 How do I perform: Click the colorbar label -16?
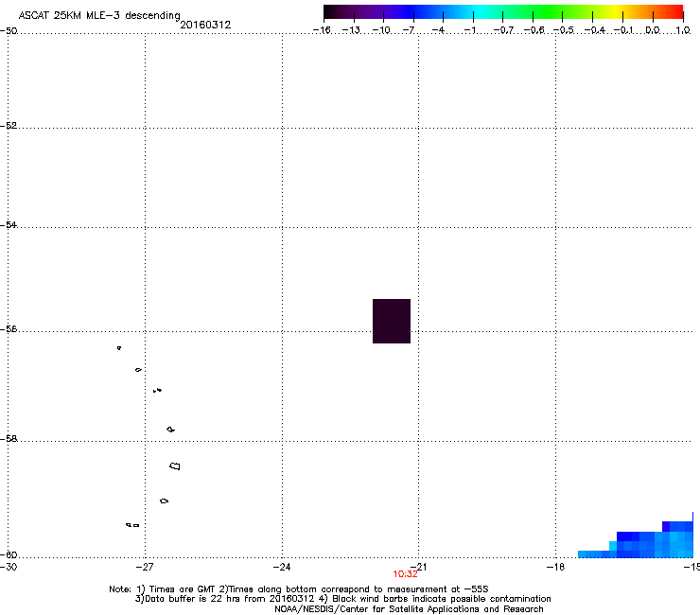tap(322, 30)
